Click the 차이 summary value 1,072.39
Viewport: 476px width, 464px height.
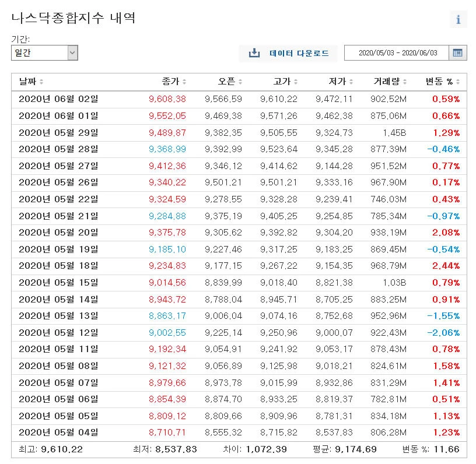[x=266, y=449]
